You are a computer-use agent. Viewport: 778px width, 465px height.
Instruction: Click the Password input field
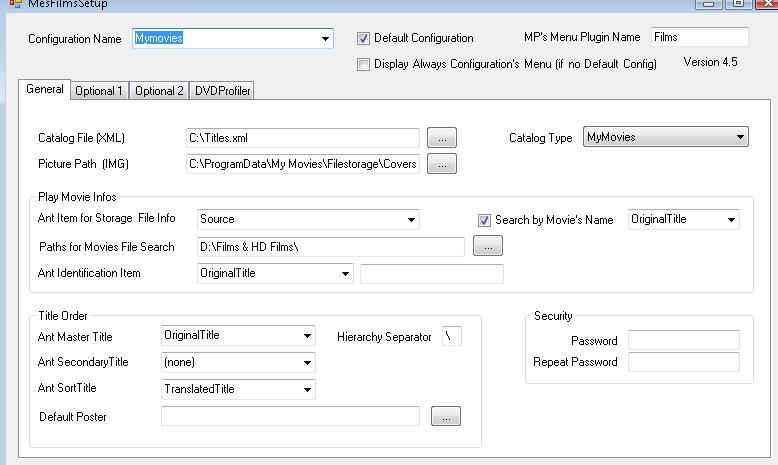683,341
